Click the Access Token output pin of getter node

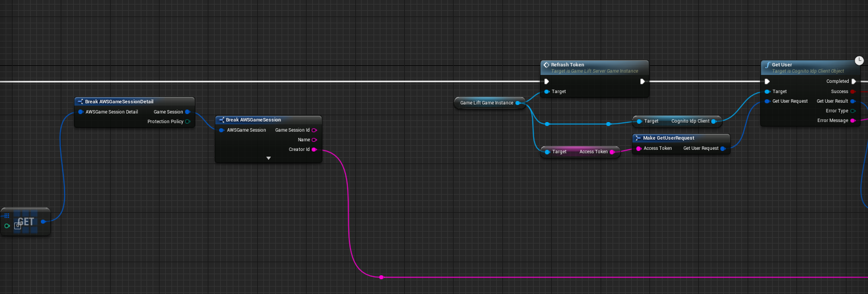point(611,152)
